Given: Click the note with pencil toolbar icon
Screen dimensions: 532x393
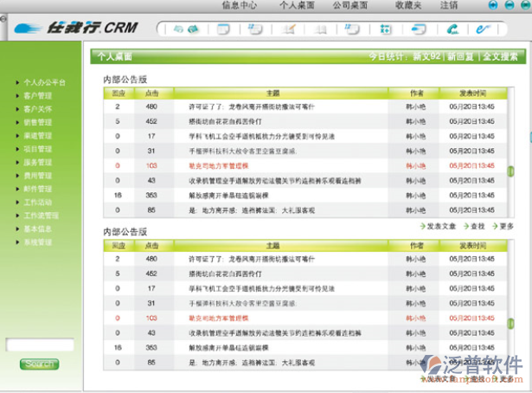Looking at the screenshot, I should [289, 29].
